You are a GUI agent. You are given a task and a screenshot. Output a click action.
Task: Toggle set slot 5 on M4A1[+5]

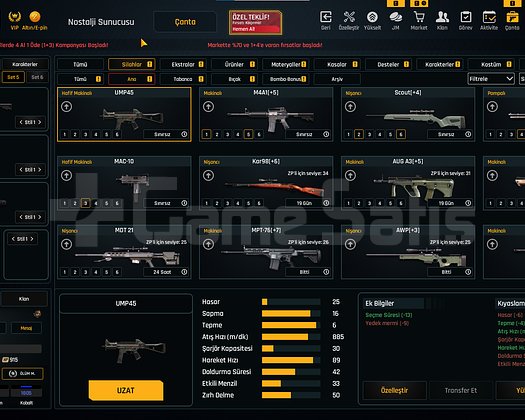[x=248, y=134]
